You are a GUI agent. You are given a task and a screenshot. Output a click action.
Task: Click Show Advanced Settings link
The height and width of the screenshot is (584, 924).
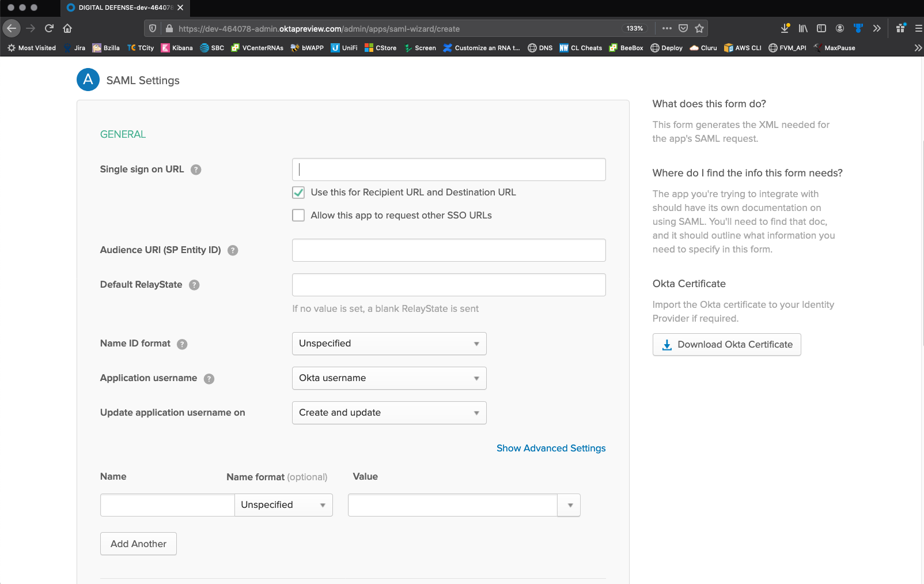pyautogui.click(x=551, y=448)
